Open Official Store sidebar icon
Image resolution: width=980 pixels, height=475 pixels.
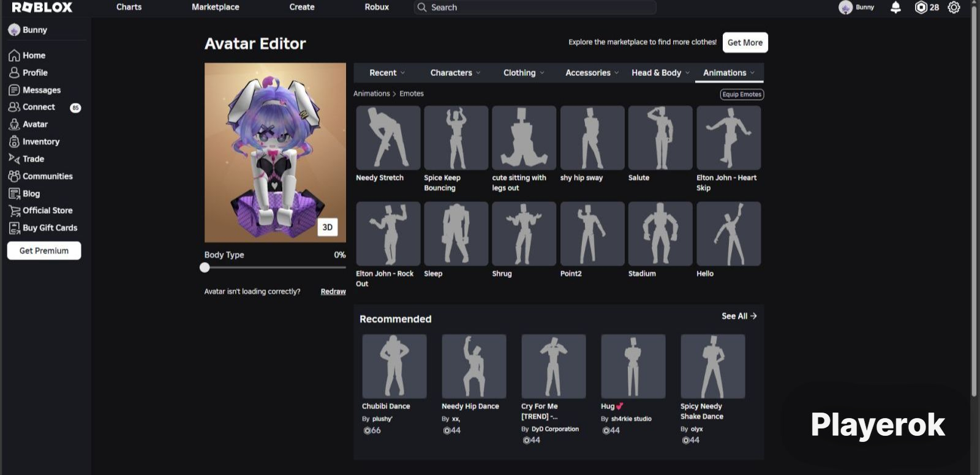click(x=14, y=211)
